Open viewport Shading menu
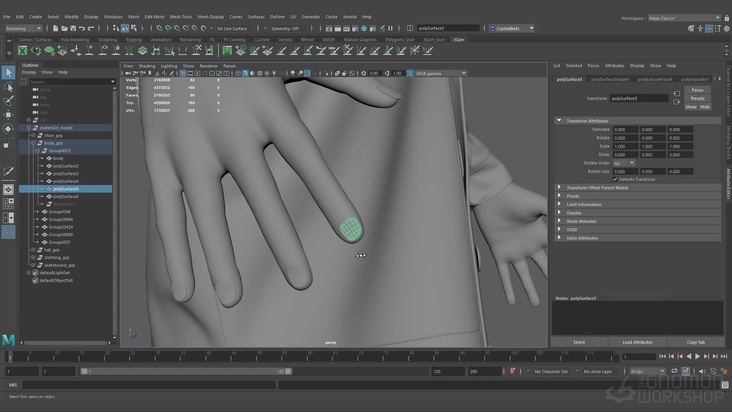 point(147,66)
